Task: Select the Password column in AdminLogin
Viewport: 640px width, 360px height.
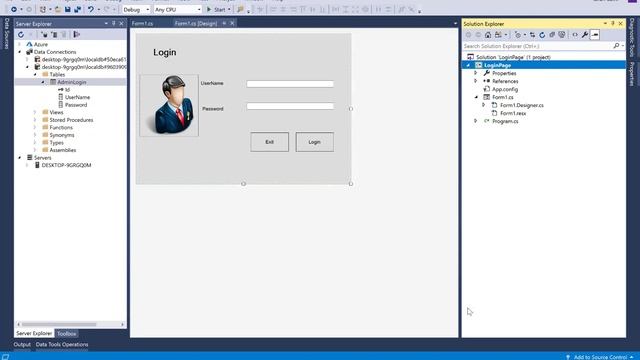Action: point(76,105)
